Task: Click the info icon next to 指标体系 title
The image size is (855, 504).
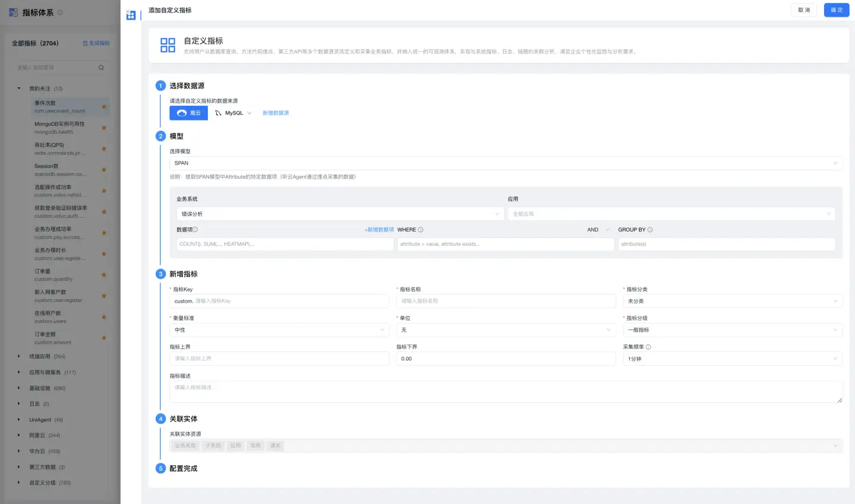Action: (60, 12)
